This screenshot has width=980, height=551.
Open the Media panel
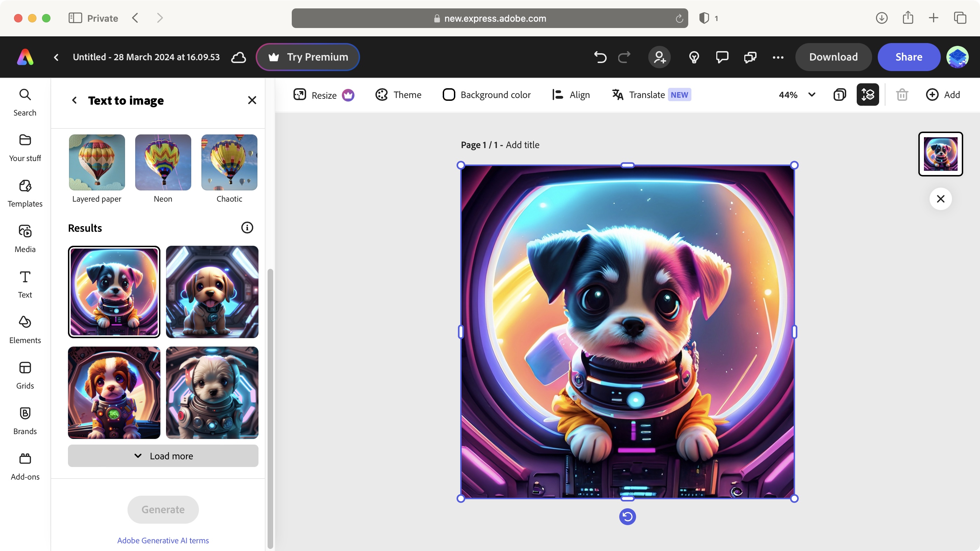pos(25,239)
